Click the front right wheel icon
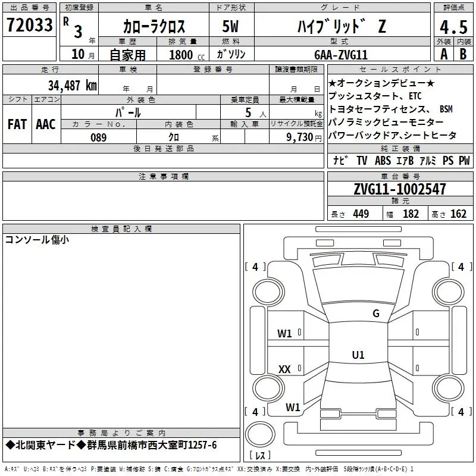Viewport: 476px width, 476px height. pyautogui.click(x=449, y=292)
